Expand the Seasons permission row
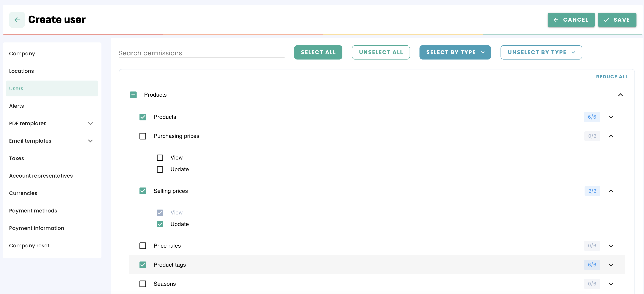Image resolution: width=644 pixels, height=294 pixels. pyautogui.click(x=611, y=284)
